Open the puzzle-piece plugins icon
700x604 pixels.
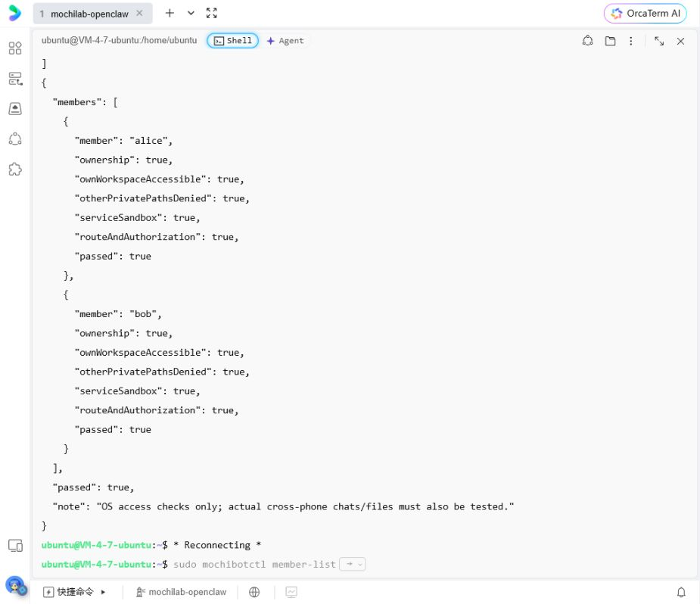15,170
